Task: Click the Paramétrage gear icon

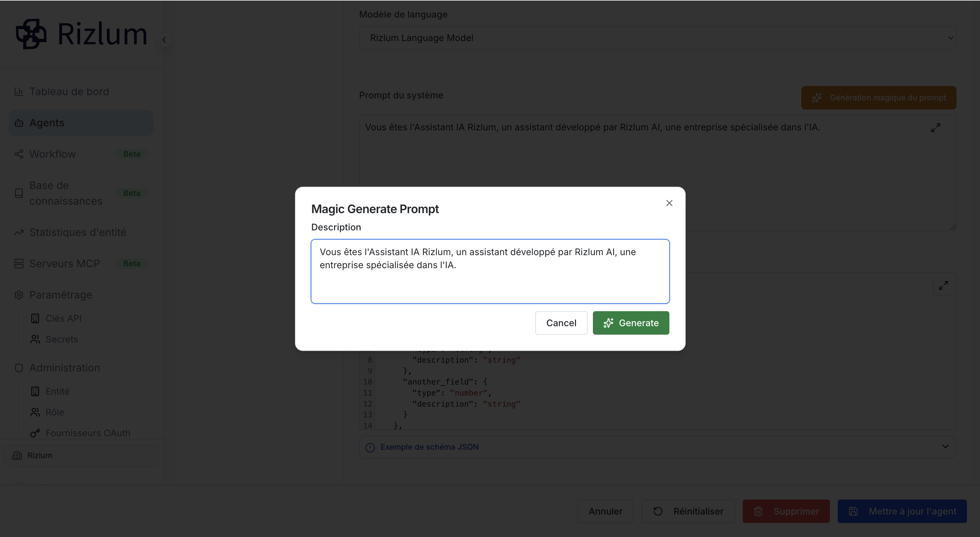Action: coord(19,295)
